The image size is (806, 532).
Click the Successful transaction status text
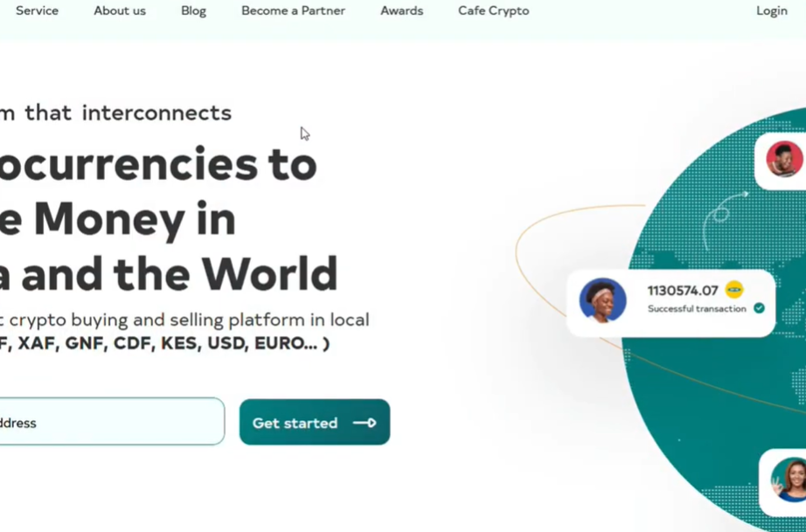(x=697, y=308)
